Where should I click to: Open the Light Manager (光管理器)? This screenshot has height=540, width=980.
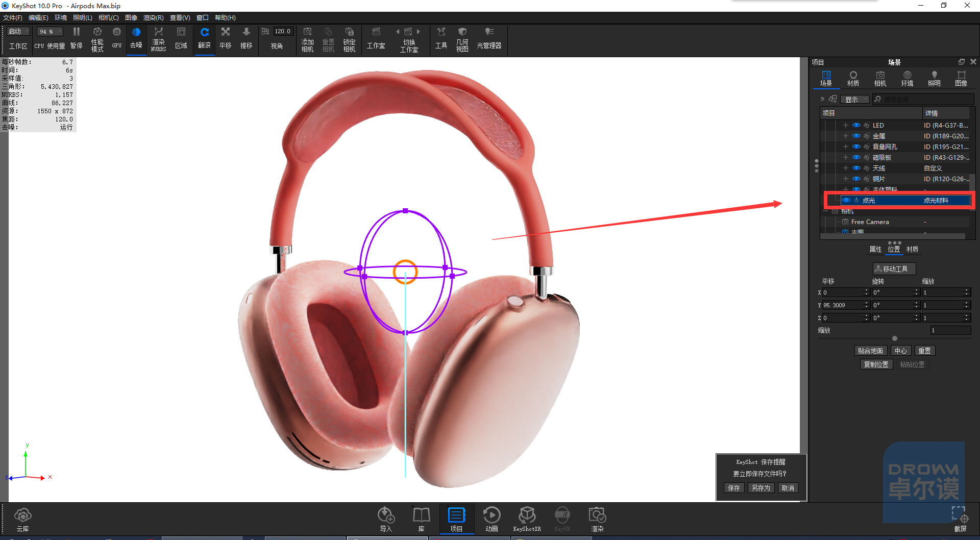(x=489, y=38)
